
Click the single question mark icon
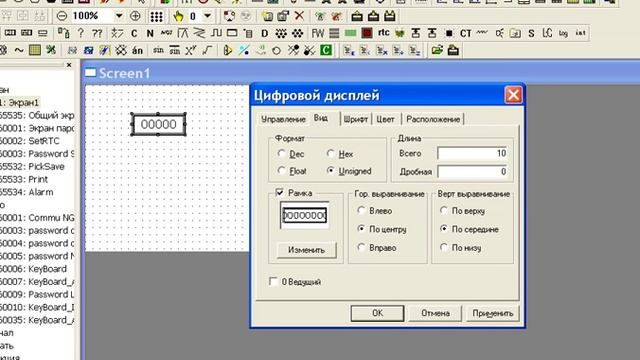pos(80,33)
